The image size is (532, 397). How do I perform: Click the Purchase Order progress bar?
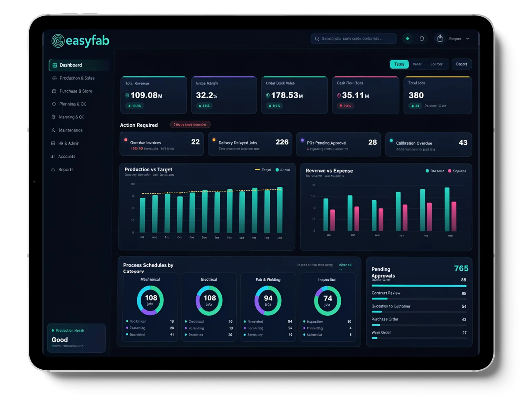(419, 325)
